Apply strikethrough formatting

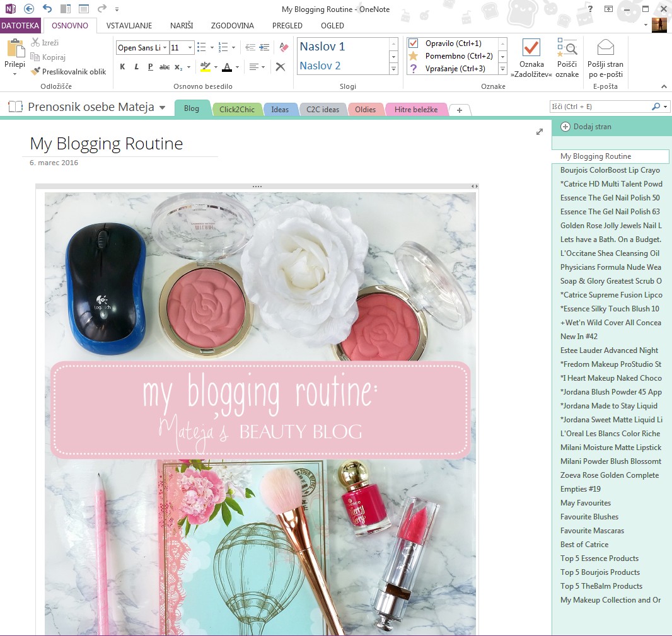pos(165,67)
